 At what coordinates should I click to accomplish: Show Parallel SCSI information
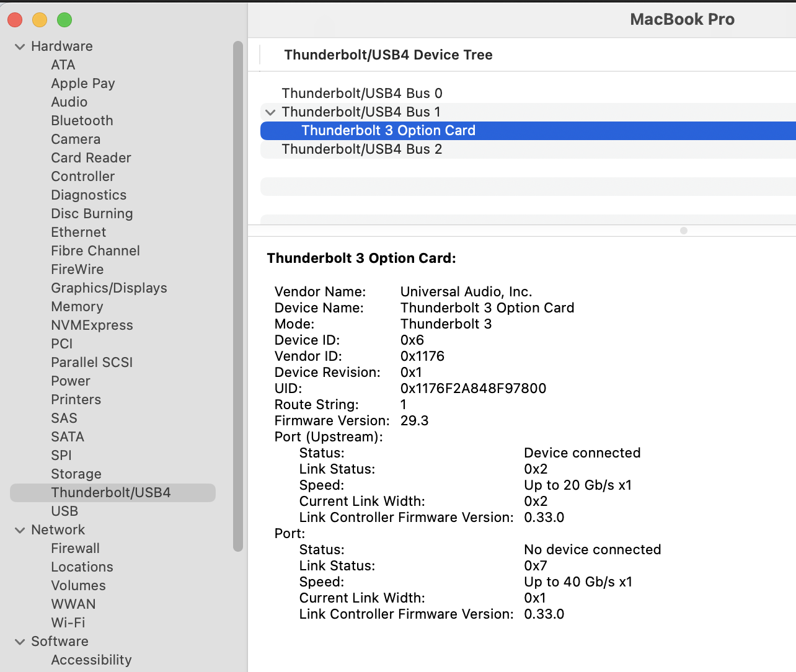[92, 363]
